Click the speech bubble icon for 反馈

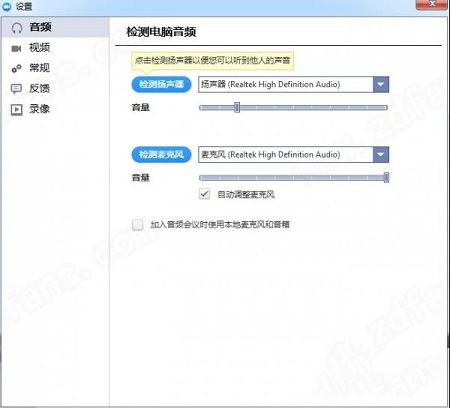point(16,89)
